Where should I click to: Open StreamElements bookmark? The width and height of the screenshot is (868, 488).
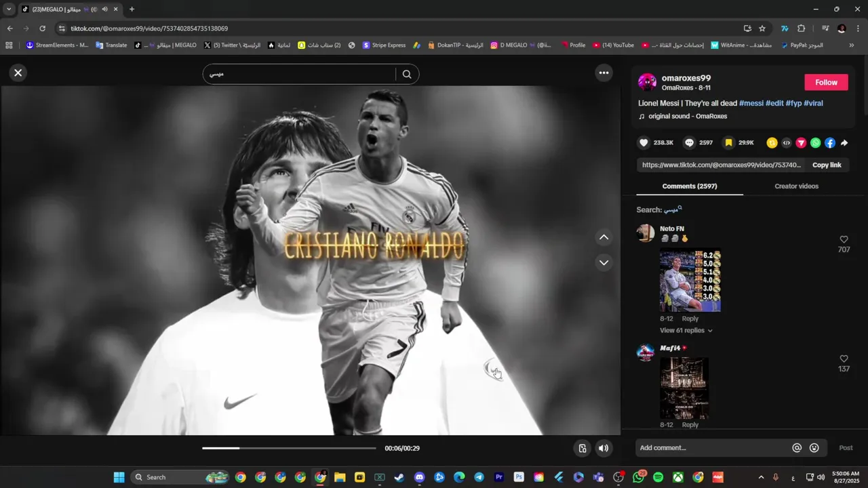tap(57, 45)
